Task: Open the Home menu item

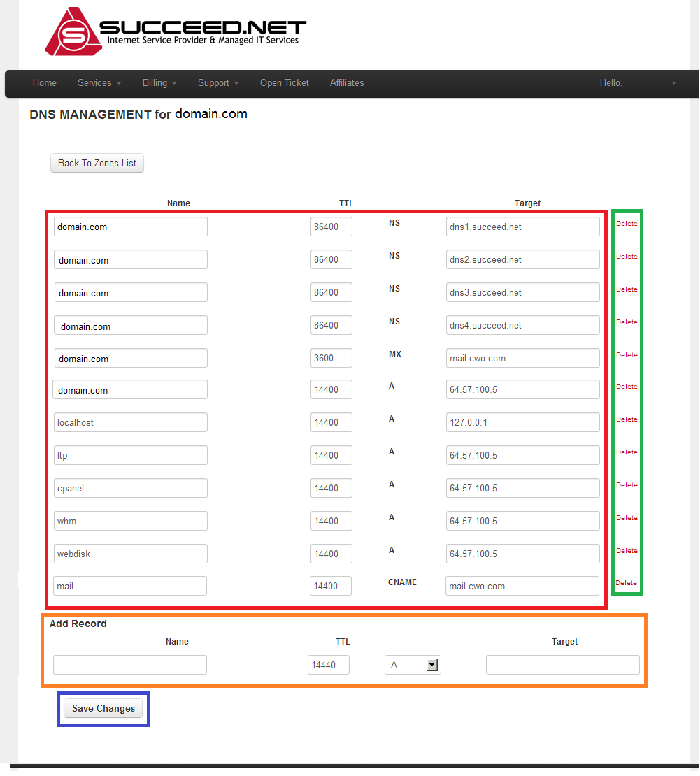Action: [x=44, y=82]
